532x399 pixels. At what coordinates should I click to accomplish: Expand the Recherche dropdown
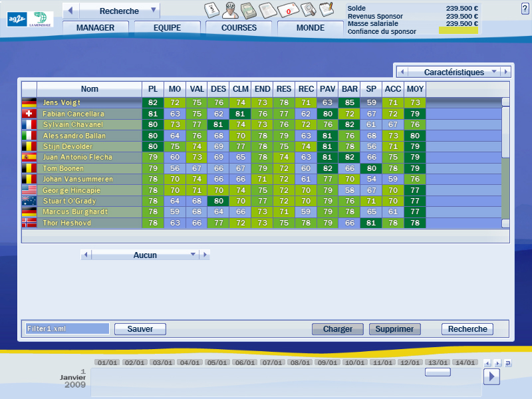coord(154,11)
